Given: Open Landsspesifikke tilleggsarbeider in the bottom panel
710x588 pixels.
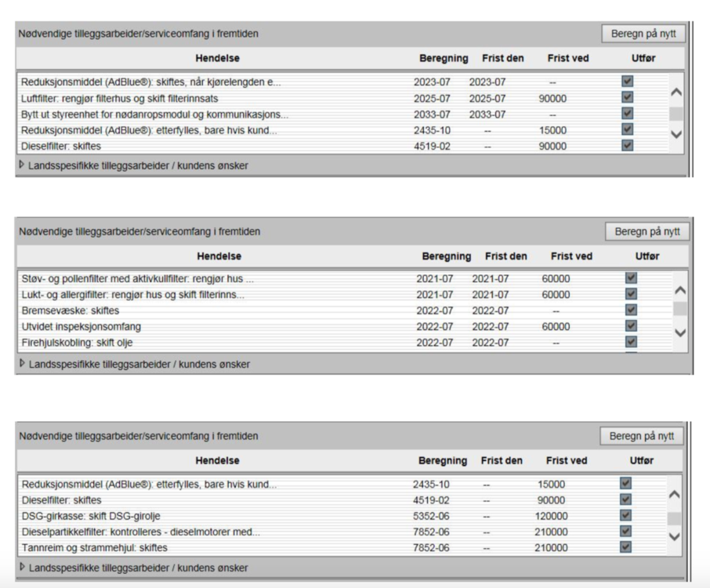Looking at the screenshot, I should tap(22, 567).
